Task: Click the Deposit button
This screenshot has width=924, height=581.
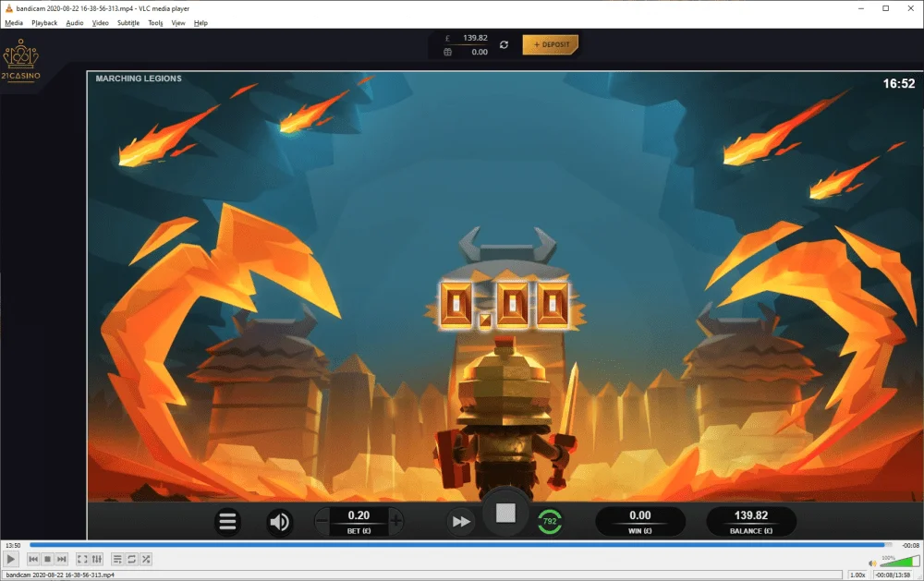Action: pos(551,44)
